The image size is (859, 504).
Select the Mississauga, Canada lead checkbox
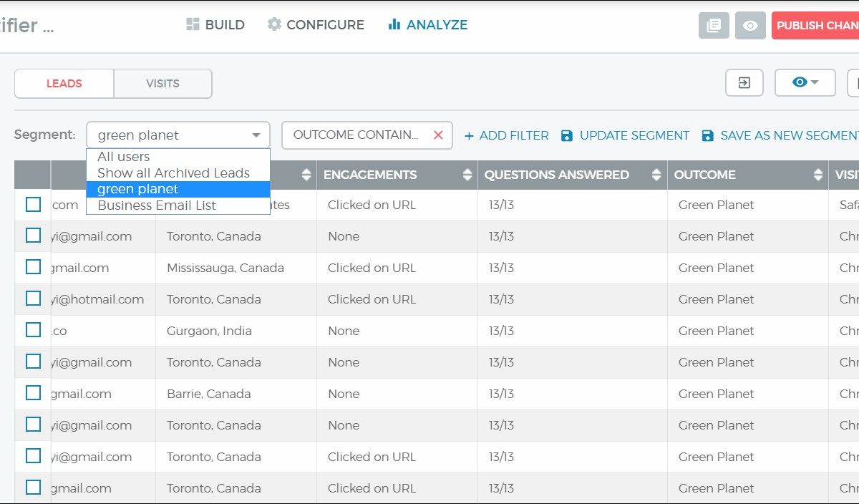pyautogui.click(x=33, y=267)
